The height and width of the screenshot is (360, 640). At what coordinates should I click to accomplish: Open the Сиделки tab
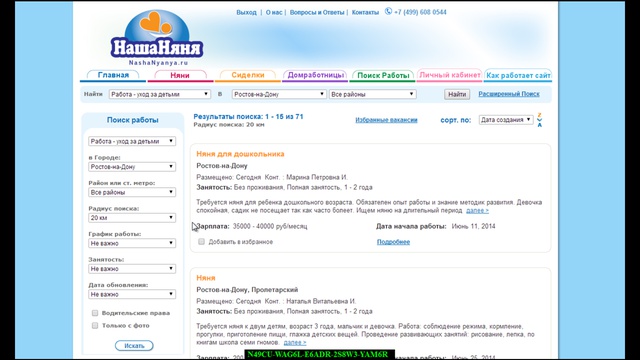pos(248,75)
